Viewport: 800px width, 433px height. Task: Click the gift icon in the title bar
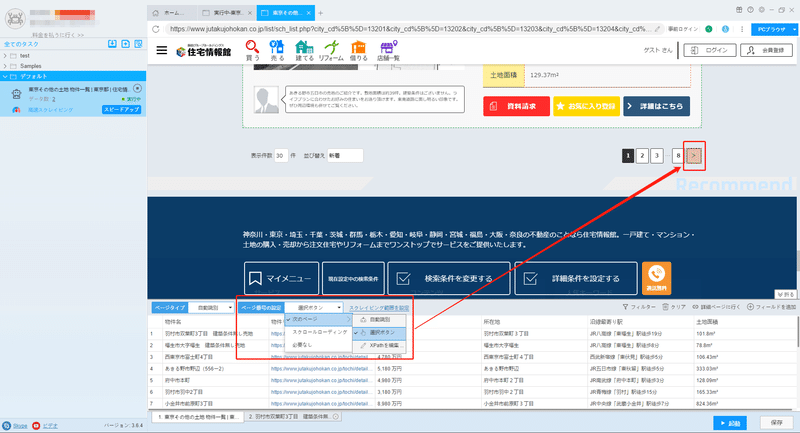tap(739, 10)
